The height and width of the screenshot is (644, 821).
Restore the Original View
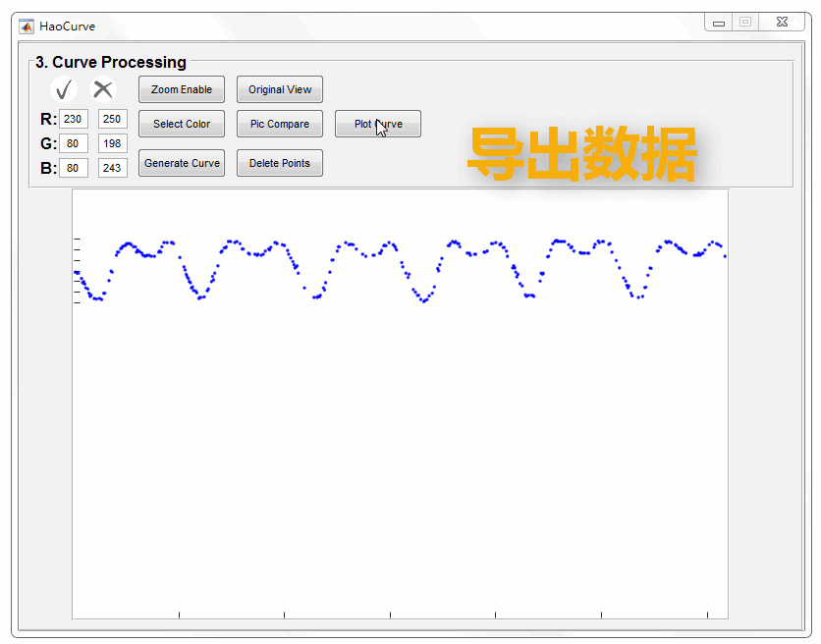279,89
